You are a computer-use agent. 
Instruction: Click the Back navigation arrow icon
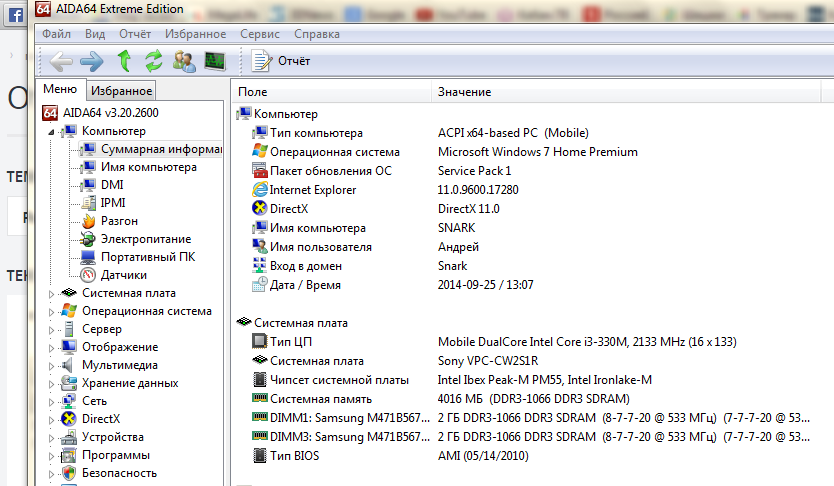tap(60, 61)
